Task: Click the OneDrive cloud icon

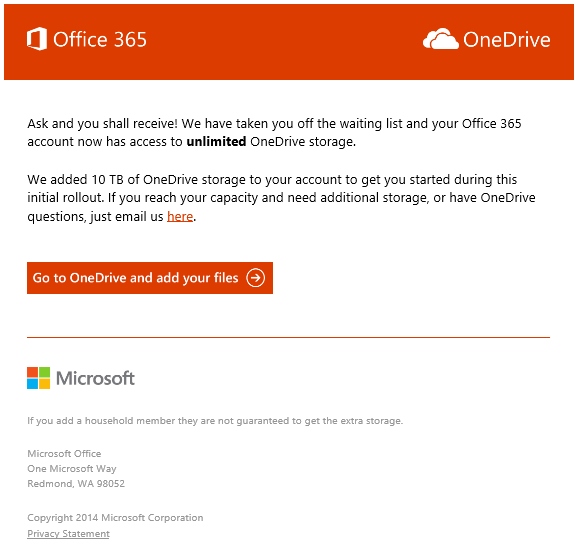Action: pyautogui.click(x=441, y=39)
